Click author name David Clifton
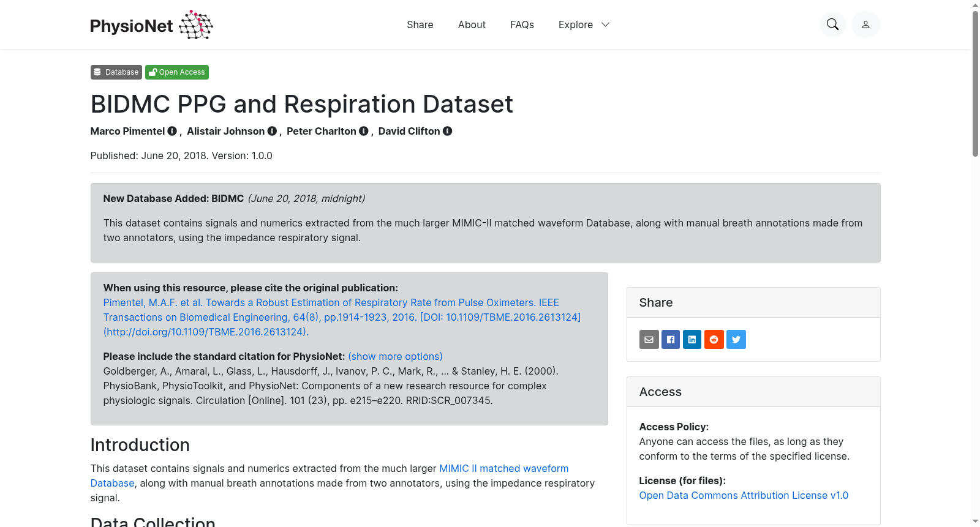Image resolution: width=980 pixels, height=527 pixels. pos(409,131)
